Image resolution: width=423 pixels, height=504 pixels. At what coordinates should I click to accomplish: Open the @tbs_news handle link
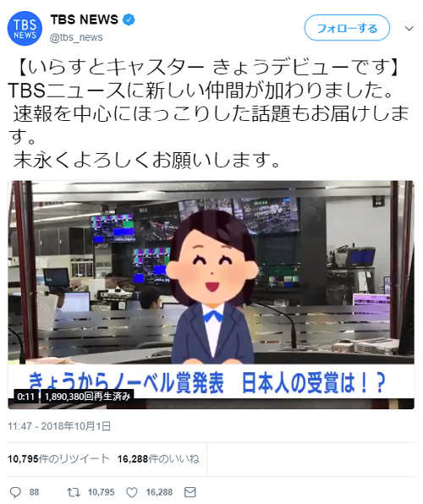pos(76,37)
